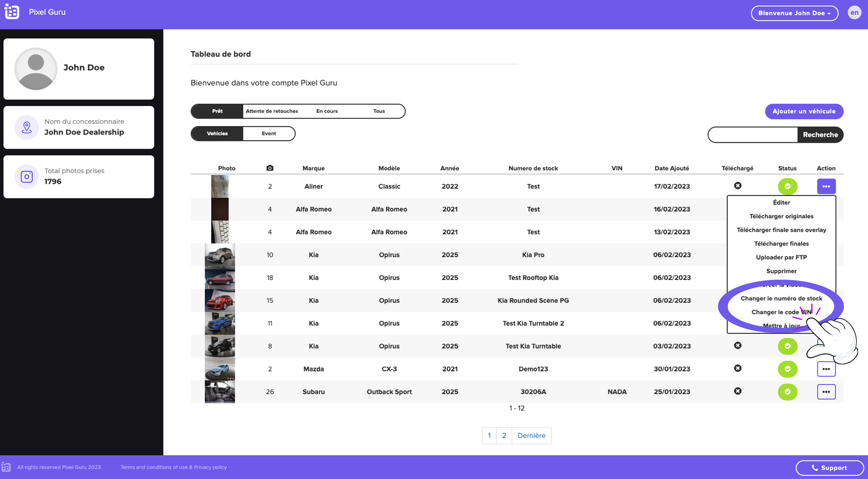Choose Mettre à jour menu item
Viewport: 868px width, 479px height.
(781, 326)
